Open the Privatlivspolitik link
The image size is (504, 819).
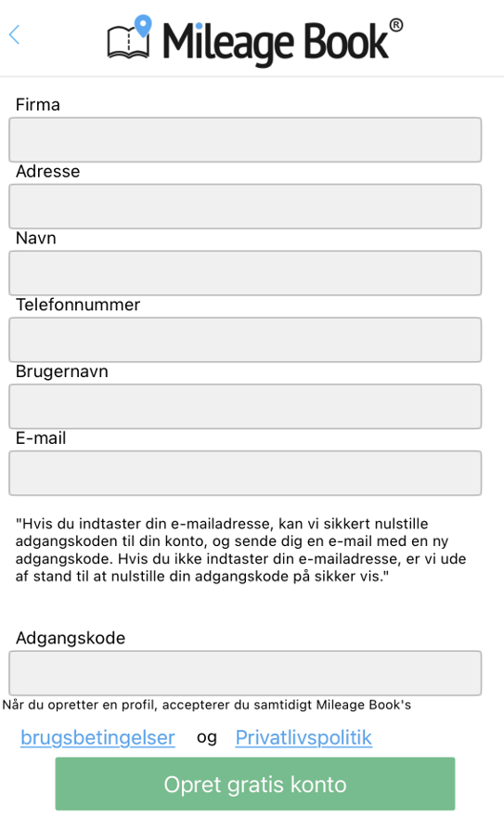click(x=304, y=737)
